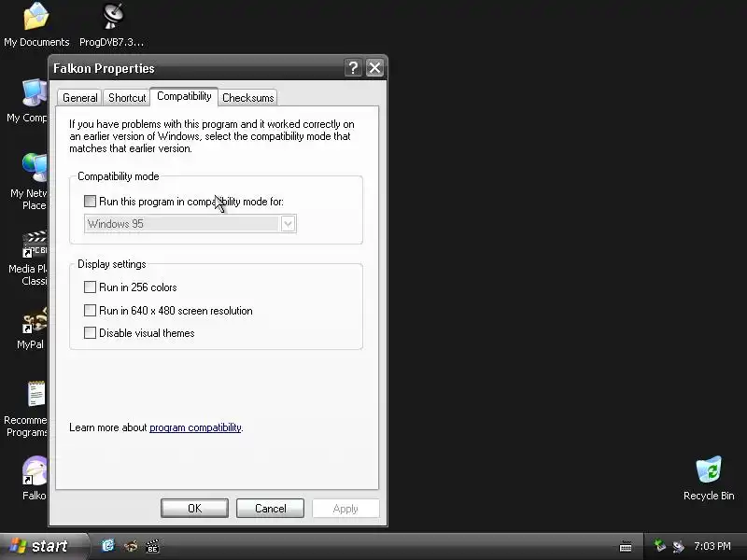Launch Internet Explorer from quick launch
The image size is (747, 560).
tap(108, 545)
